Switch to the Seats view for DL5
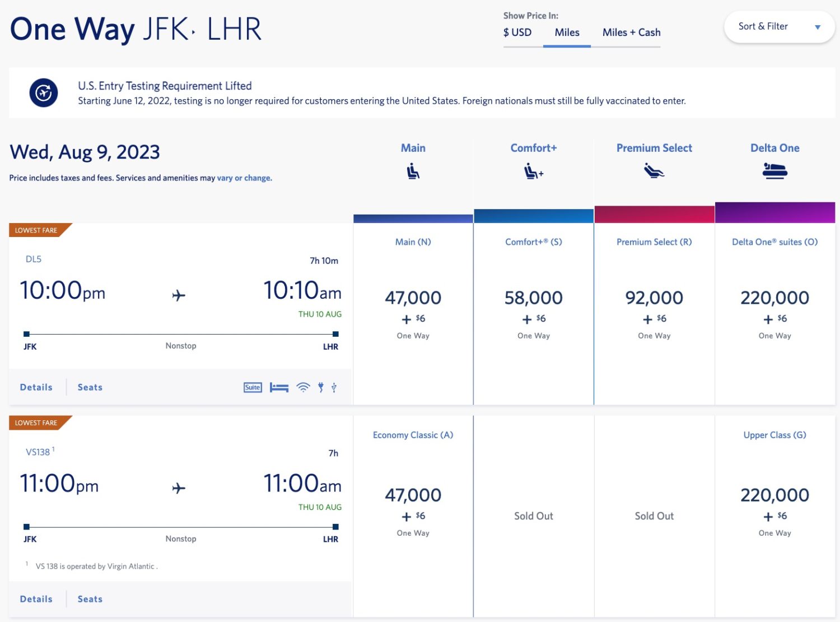Image resolution: width=840 pixels, height=622 pixels. point(90,387)
